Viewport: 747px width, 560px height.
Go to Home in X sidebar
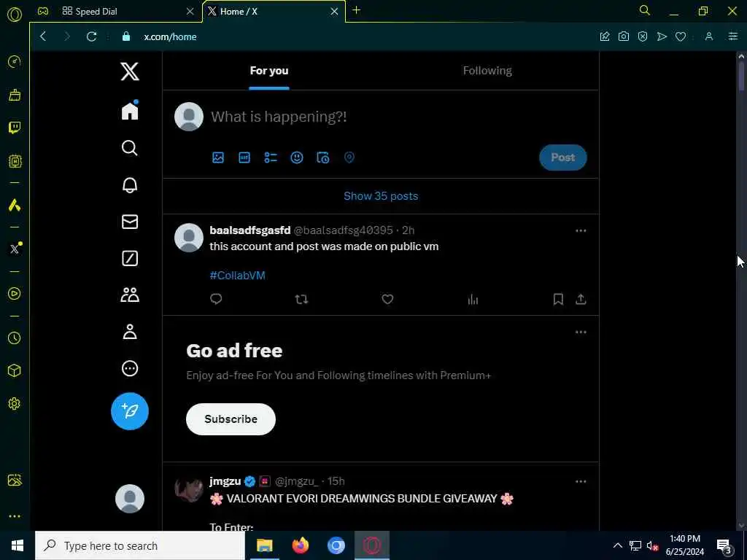pyautogui.click(x=130, y=111)
